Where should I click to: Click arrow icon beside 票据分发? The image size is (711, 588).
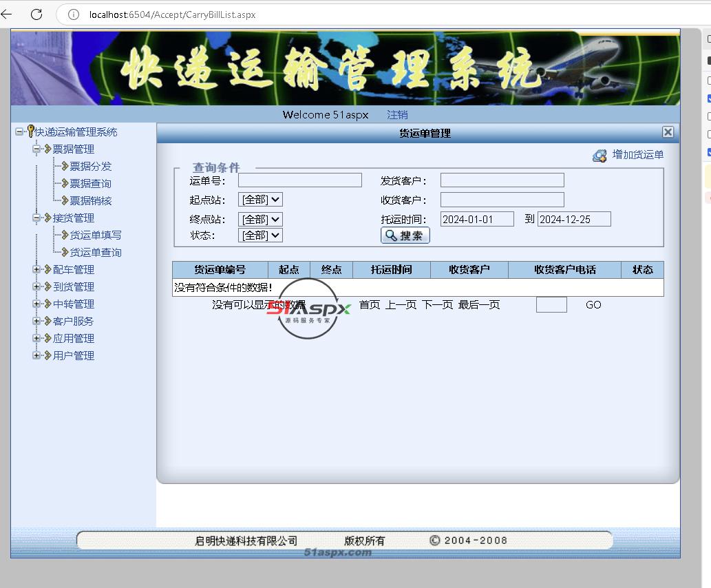pos(65,166)
